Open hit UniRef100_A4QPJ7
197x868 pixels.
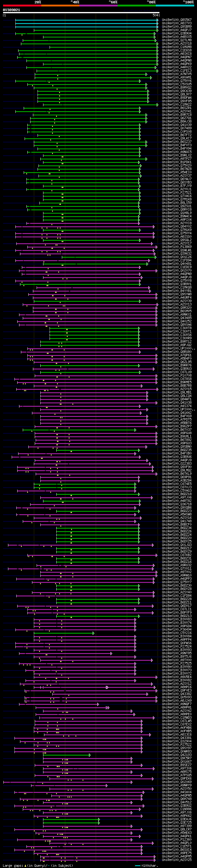[x=177, y=30]
